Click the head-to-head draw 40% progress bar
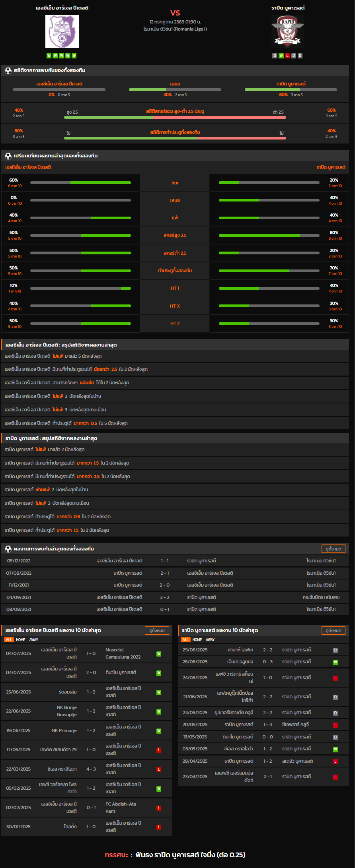The image size is (355, 868). point(175,90)
